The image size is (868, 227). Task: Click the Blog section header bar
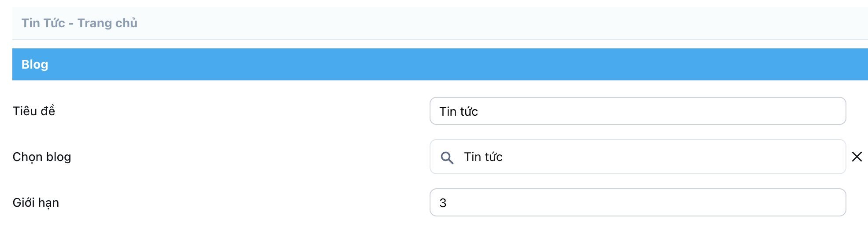(440, 64)
